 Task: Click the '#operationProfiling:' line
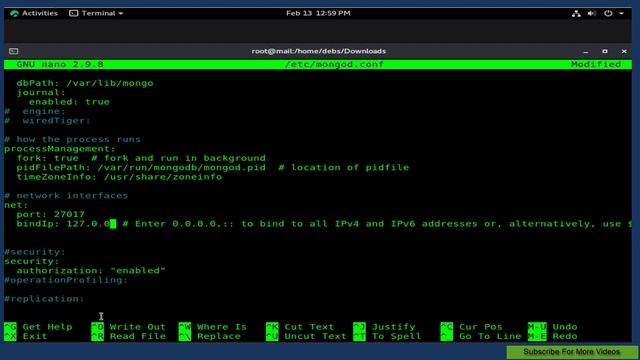point(66,280)
